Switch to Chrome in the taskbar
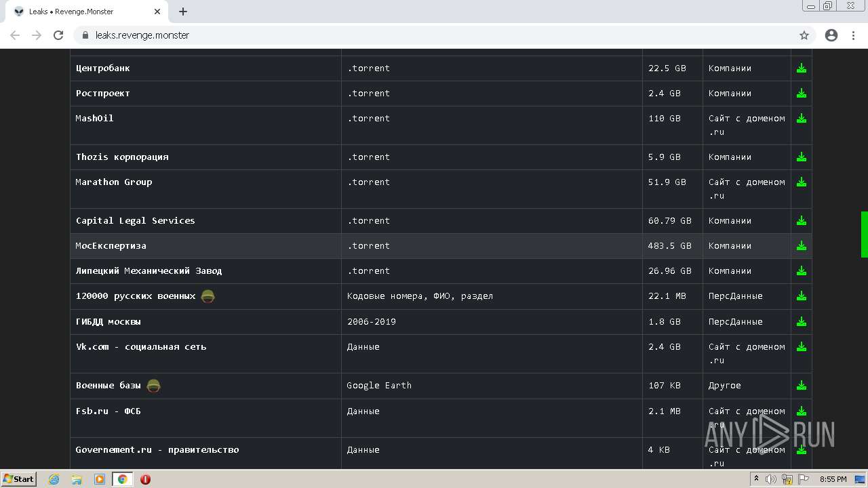The image size is (868, 488). click(123, 479)
